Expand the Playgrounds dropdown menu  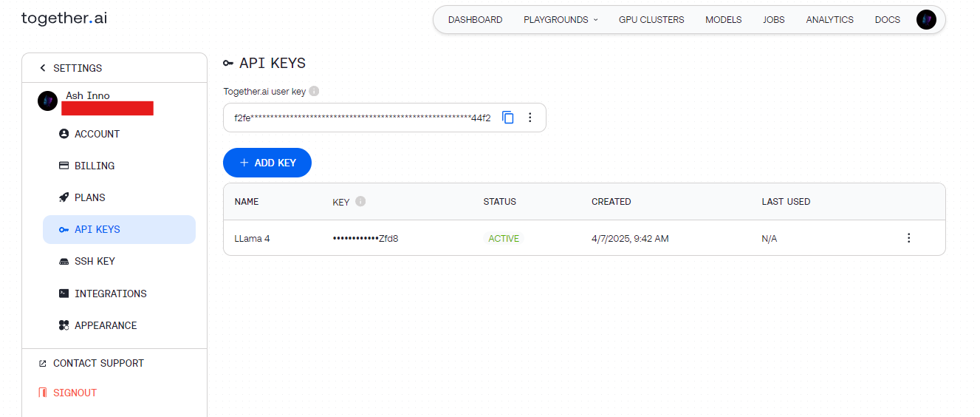tap(561, 20)
